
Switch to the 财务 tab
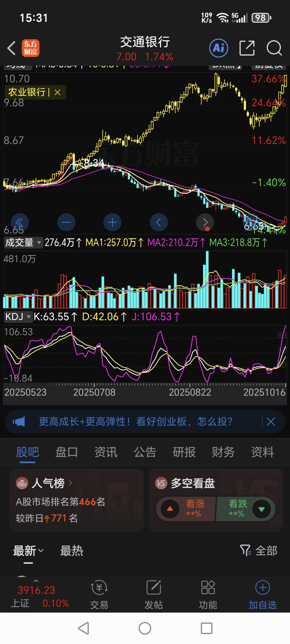[x=223, y=452]
